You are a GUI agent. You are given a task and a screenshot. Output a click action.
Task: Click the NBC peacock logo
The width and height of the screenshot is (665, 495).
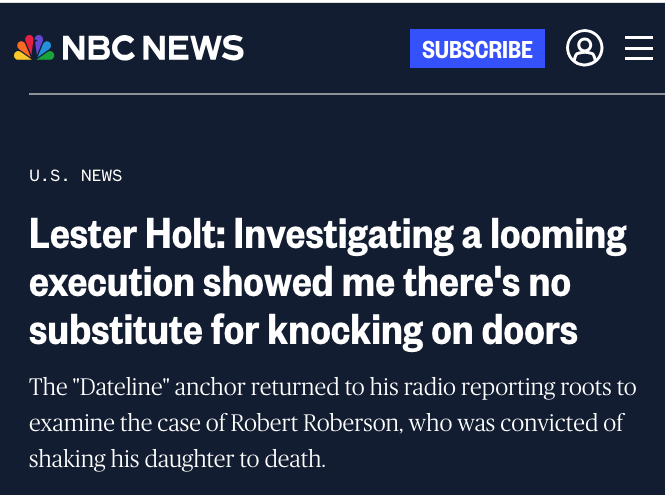[x=34, y=48]
